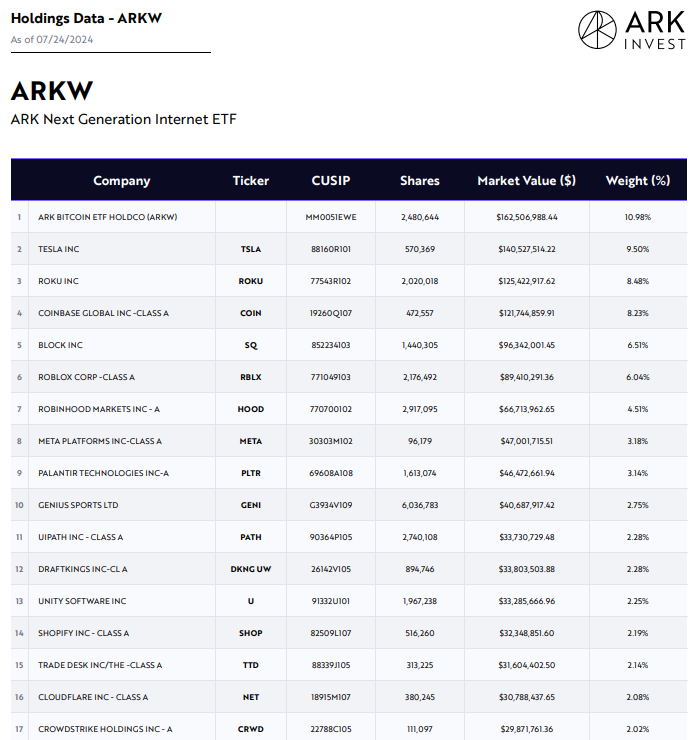Click shares value 570,369
Image resolution: width=692 pixels, height=740 pixels.
[x=420, y=249]
